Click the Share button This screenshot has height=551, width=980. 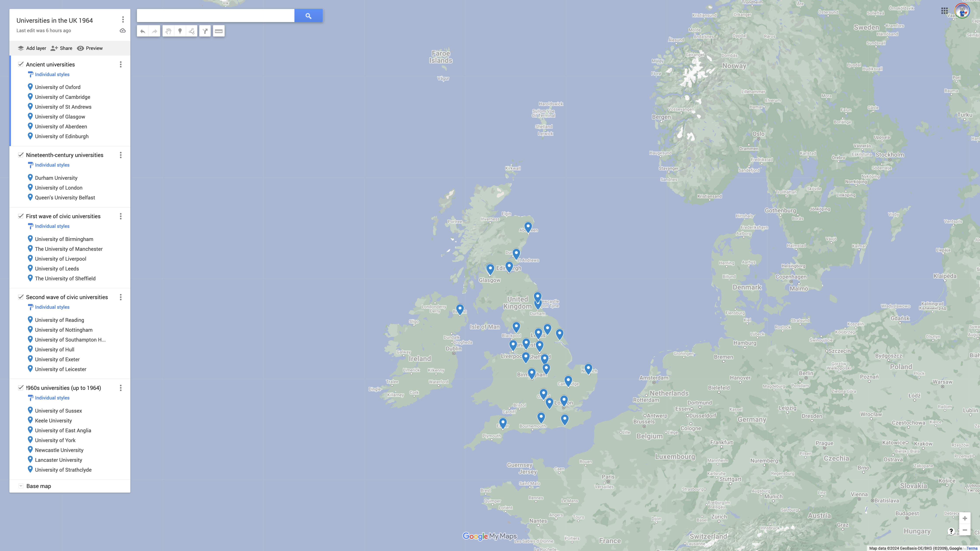[61, 48]
